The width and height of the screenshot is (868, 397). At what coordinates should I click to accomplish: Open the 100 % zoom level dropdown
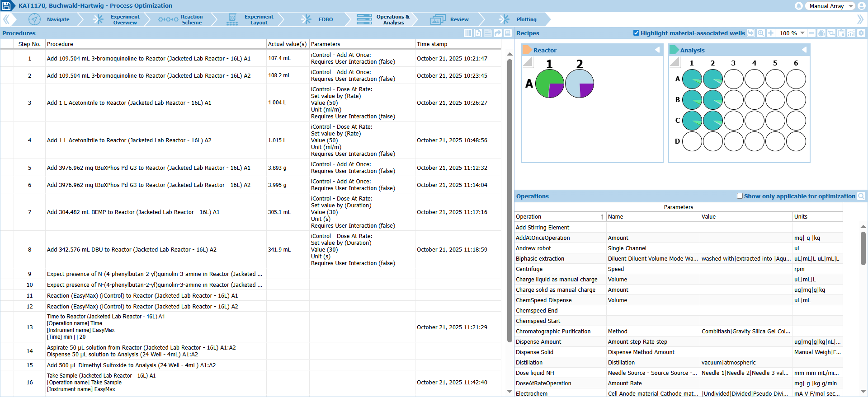(x=802, y=33)
